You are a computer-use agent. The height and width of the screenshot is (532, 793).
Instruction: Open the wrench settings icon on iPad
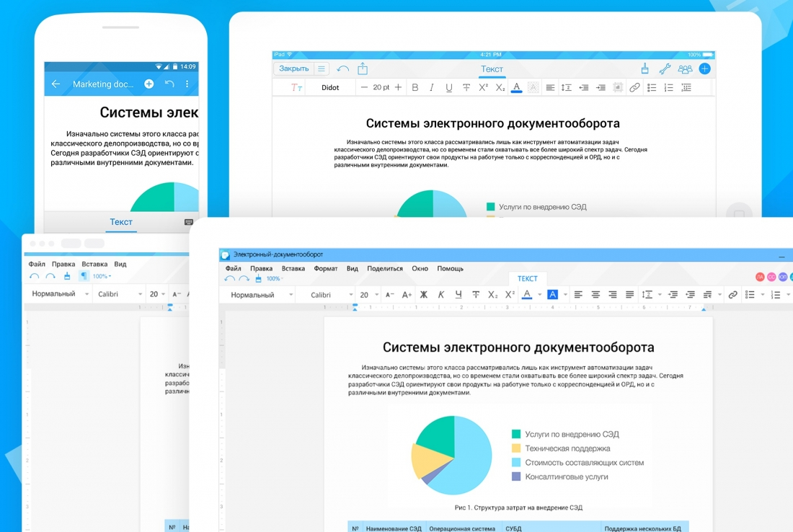point(665,68)
